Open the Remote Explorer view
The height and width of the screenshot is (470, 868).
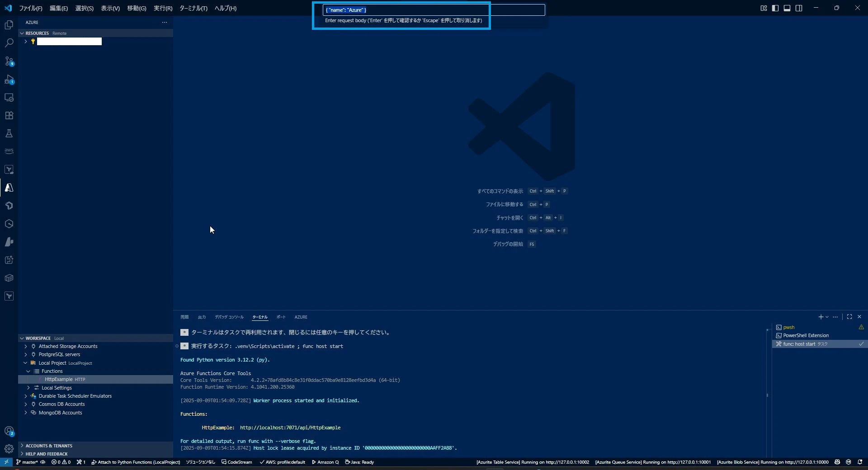tap(9, 97)
